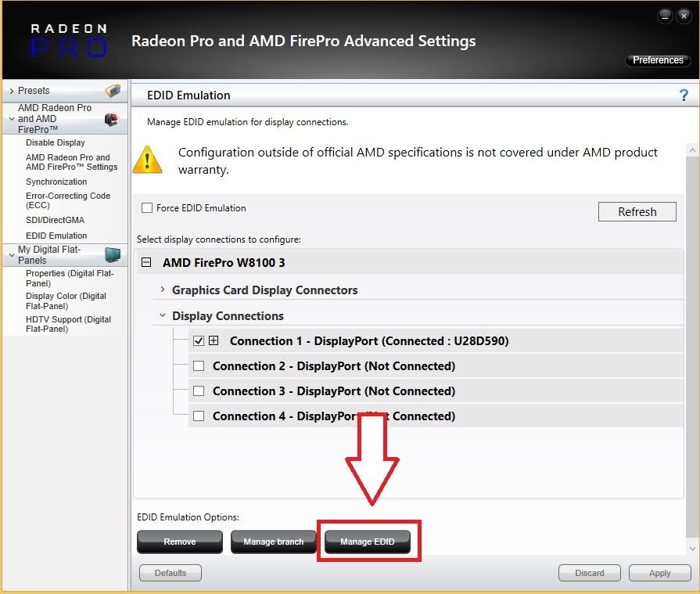This screenshot has height=594, width=700.
Task: Open HDTV Support (Digital Flat-Panel)
Action: (68, 324)
